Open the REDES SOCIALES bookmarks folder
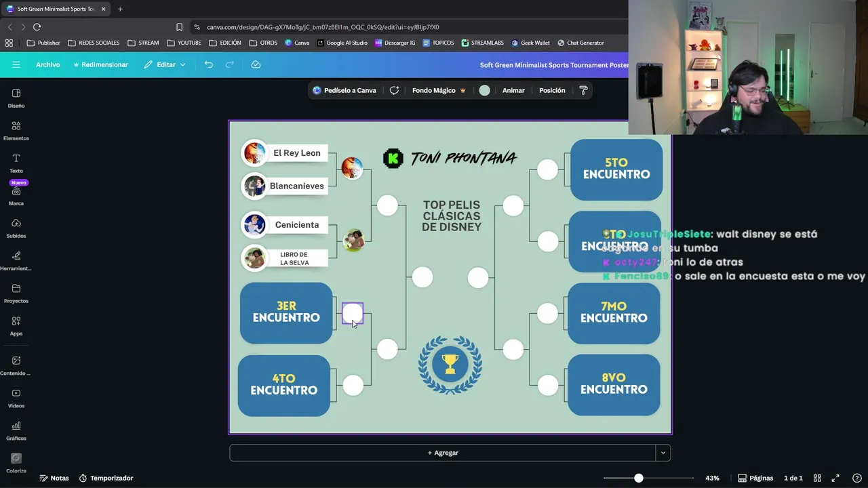Image resolution: width=868 pixels, height=488 pixels. point(94,43)
